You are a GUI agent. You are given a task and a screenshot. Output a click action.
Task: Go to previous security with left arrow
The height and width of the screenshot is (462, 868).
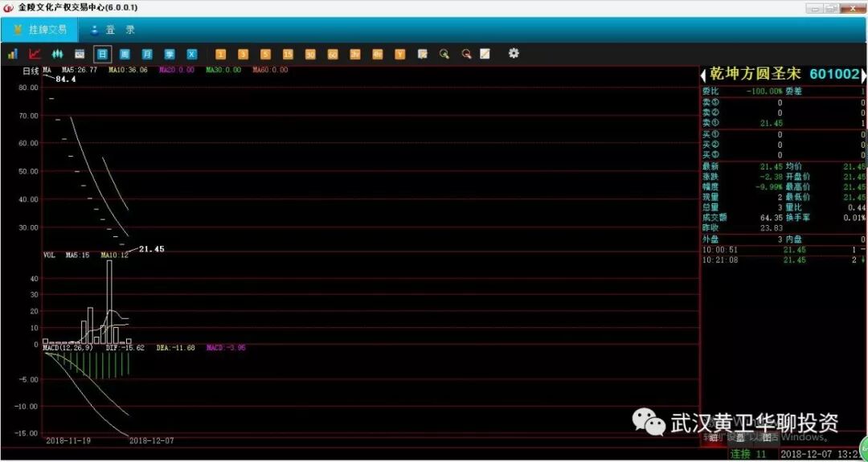703,75
